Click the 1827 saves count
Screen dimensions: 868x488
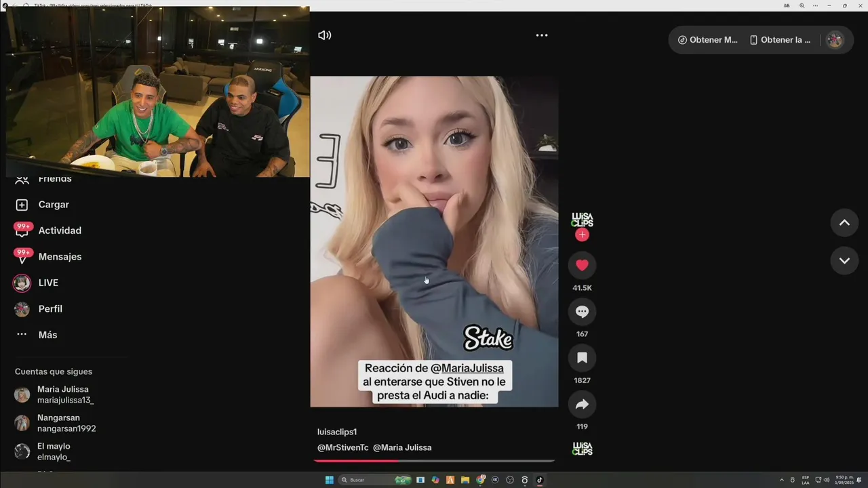(582, 380)
